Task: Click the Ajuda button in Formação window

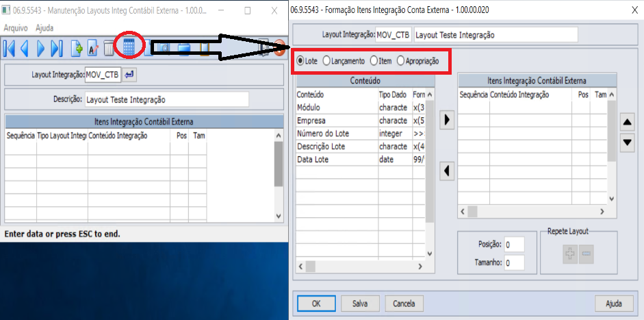Action: coord(614,304)
